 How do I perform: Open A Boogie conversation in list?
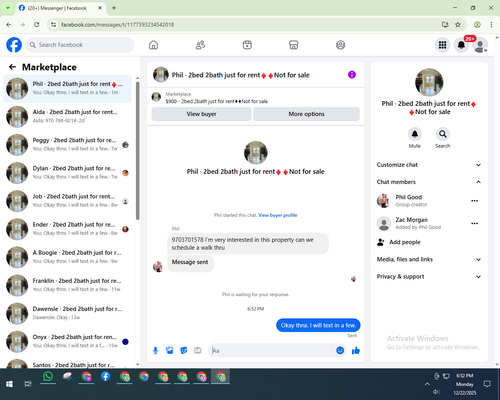tap(67, 257)
